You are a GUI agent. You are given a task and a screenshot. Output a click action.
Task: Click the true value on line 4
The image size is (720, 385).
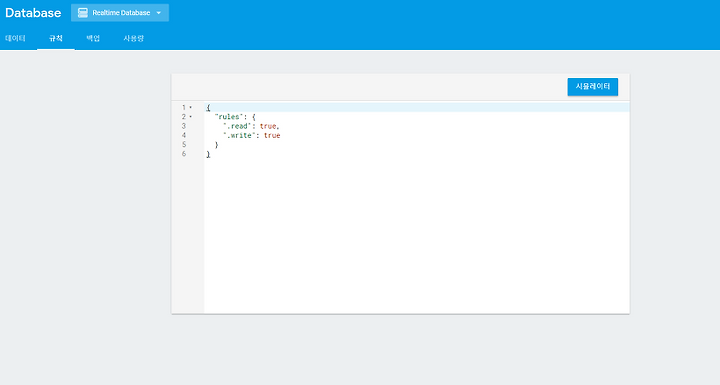pyautogui.click(x=272, y=136)
